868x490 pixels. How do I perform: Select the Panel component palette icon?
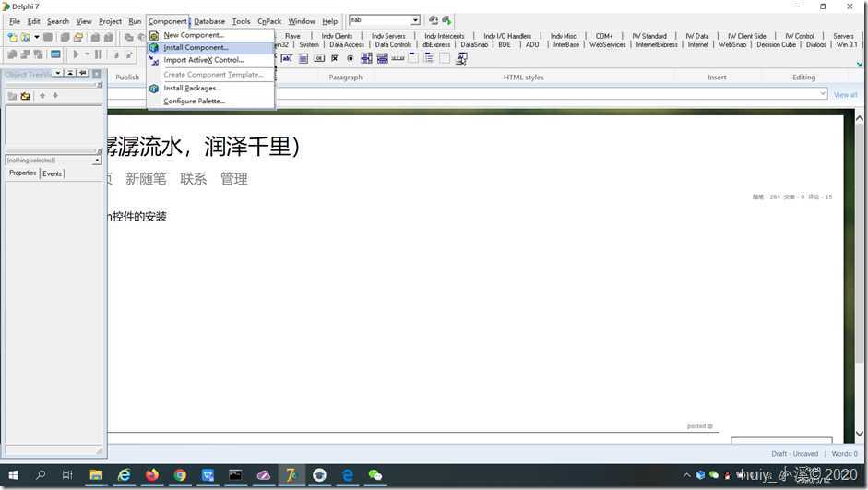click(x=445, y=58)
